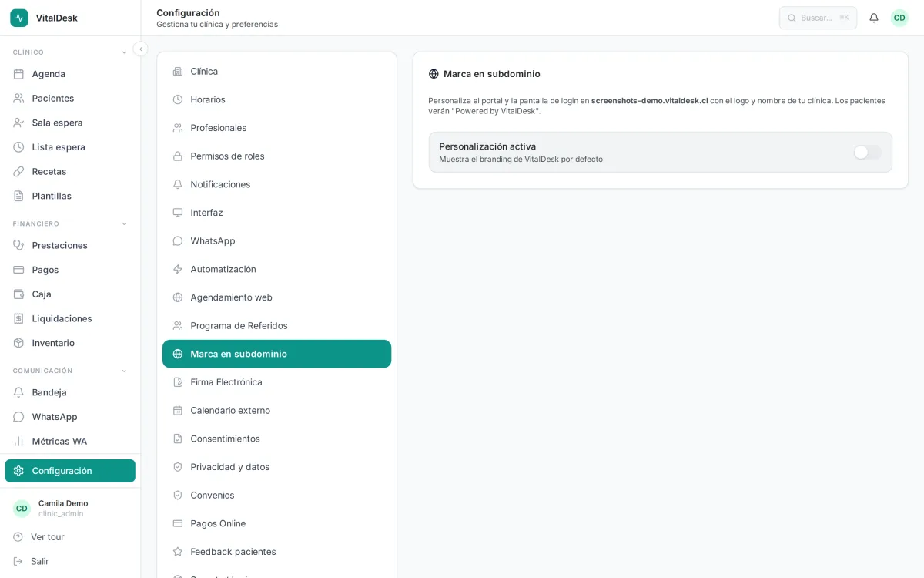Image resolution: width=924 pixels, height=578 pixels.
Task: Click the Pacientes people icon
Action: (18, 98)
